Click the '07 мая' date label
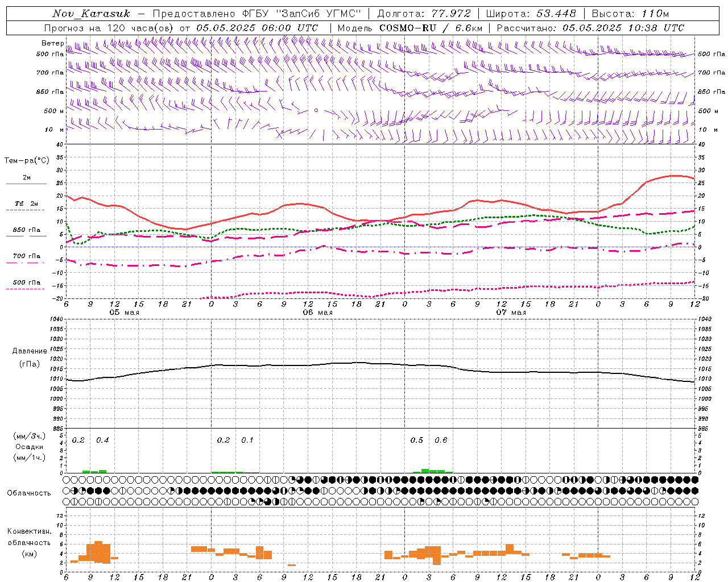Screen dimensions: 728x582 coord(511,313)
